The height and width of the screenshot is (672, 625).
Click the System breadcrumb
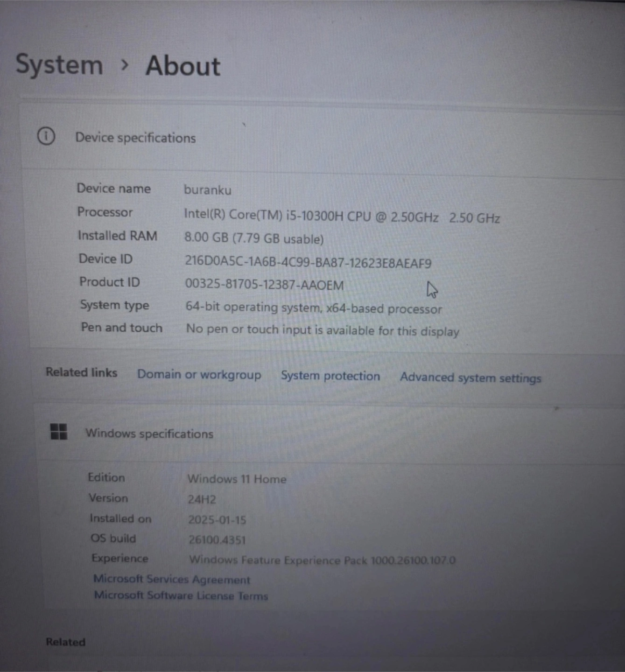59,64
